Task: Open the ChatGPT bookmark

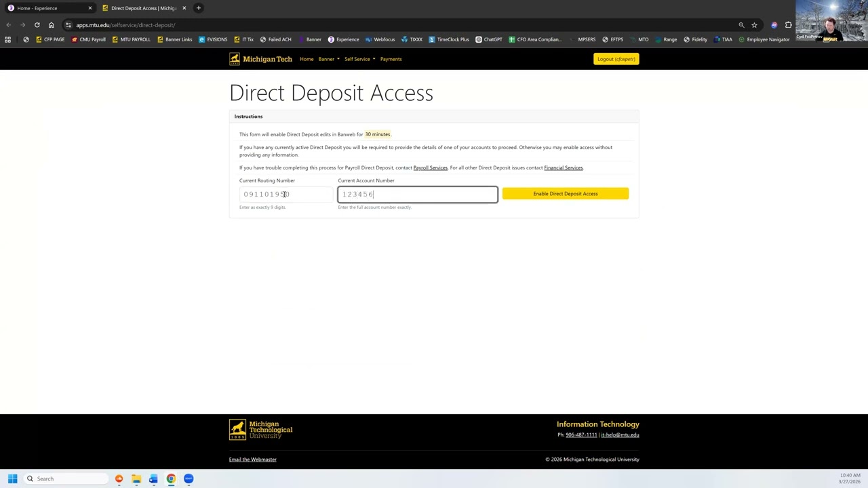Action: 489,39
